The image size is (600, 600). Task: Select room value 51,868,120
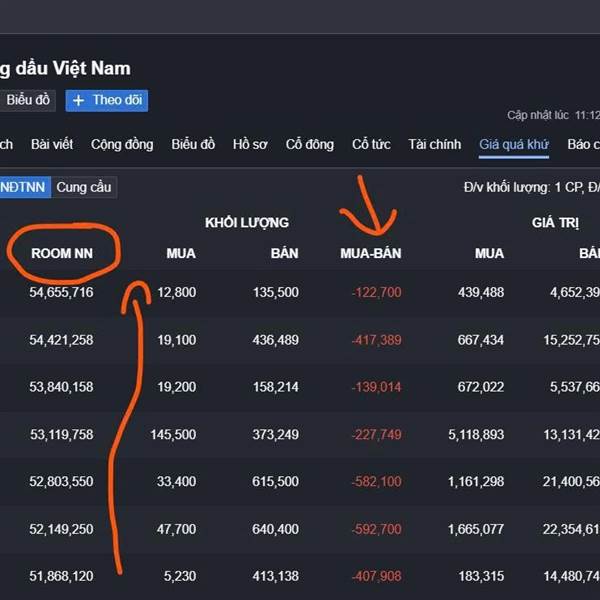(x=61, y=576)
